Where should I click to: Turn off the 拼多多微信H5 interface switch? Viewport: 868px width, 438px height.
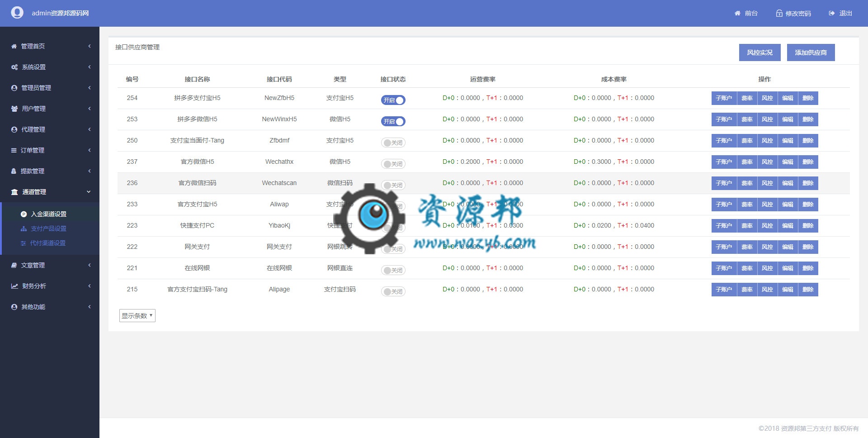tap(393, 121)
